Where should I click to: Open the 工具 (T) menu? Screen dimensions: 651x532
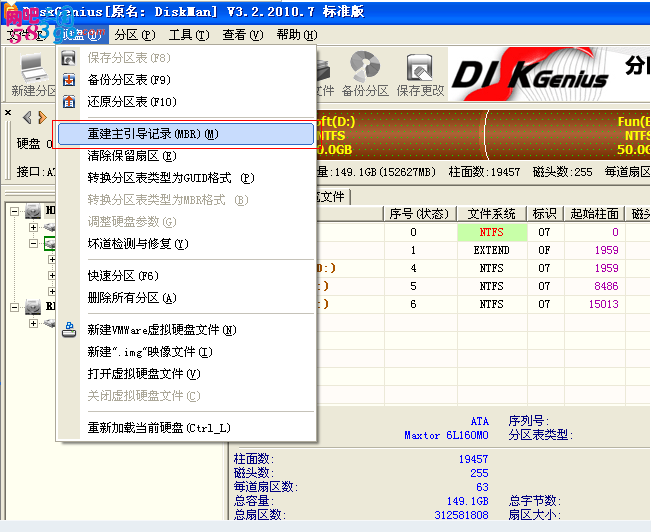pyautogui.click(x=189, y=35)
